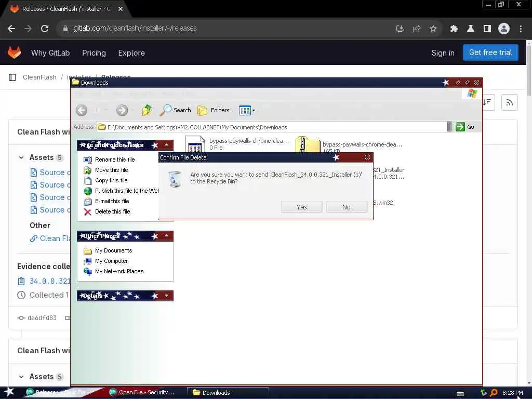
Task: Open Chrome's three-dot menu
Action: pyautogui.click(x=521, y=29)
